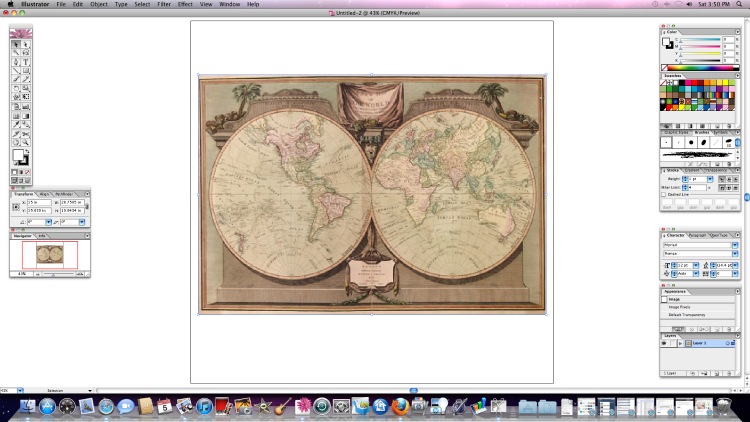This screenshot has height=422, width=750.
Task: Open the font style dropdown (Roman)
Action: coord(735,254)
